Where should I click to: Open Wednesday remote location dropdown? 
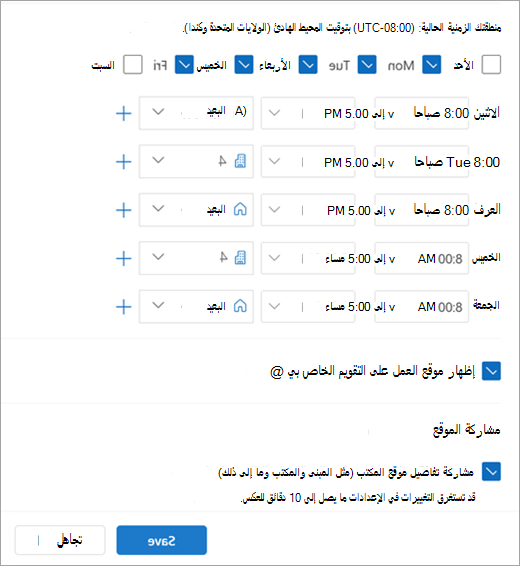click(196, 210)
